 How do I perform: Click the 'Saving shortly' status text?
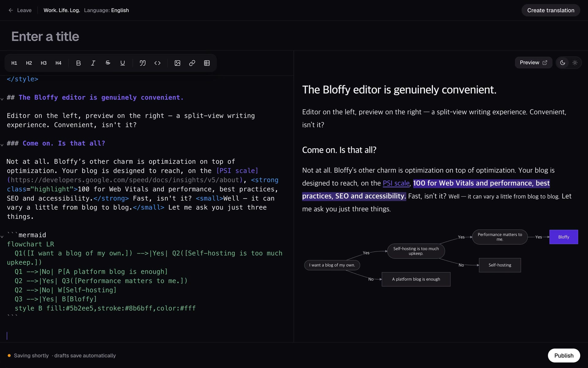click(31, 355)
